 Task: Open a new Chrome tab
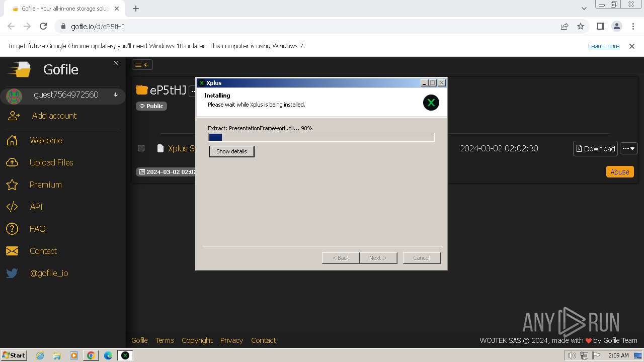coord(136,9)
